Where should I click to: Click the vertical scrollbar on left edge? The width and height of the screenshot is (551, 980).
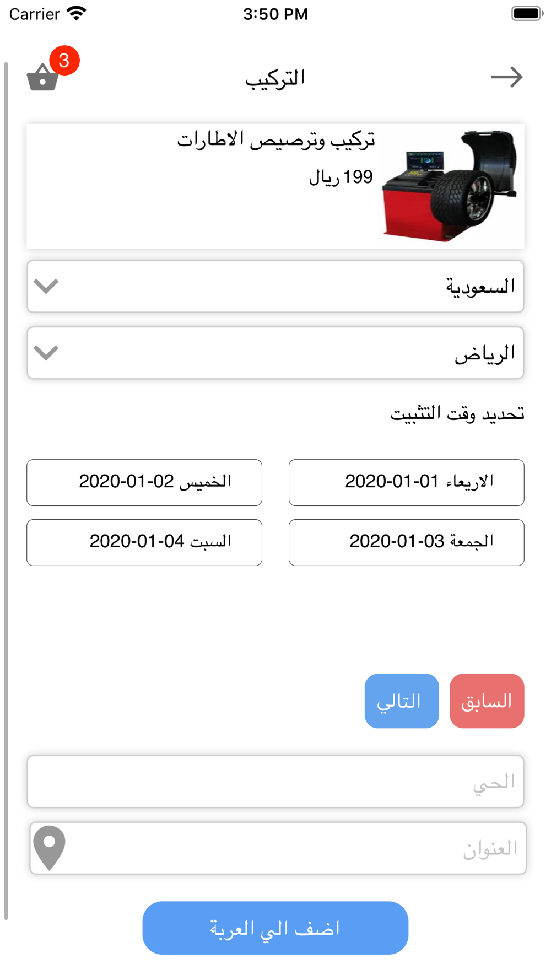6,491
